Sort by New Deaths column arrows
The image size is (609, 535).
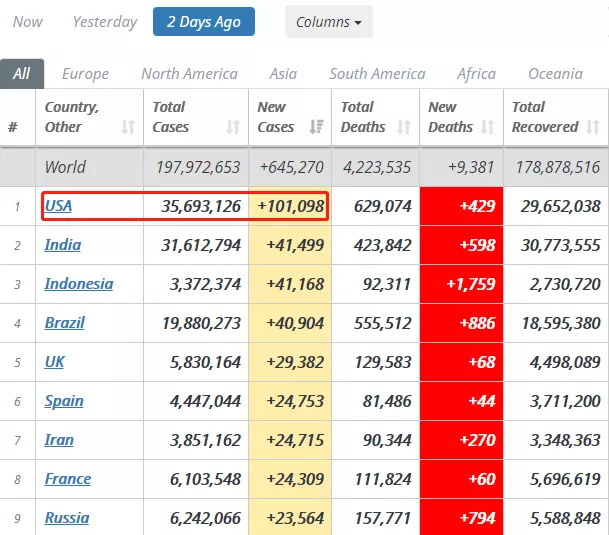(488, 127)
